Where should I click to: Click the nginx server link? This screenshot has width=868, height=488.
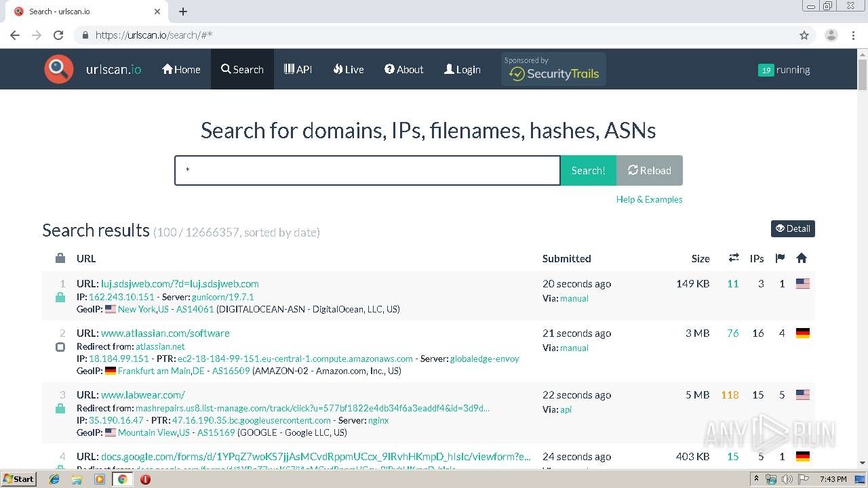[x=378, y=420]
